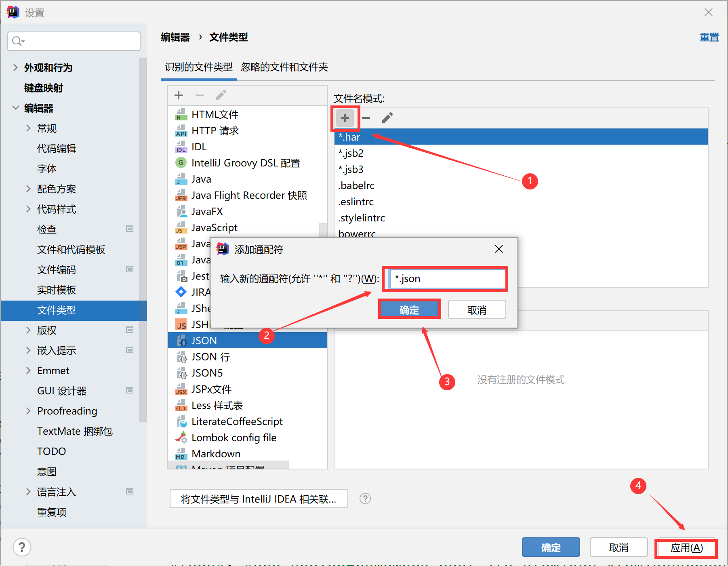Click bottom 确定 button of settings window
The width and height of the screenshot is (728, 566).
551,547
